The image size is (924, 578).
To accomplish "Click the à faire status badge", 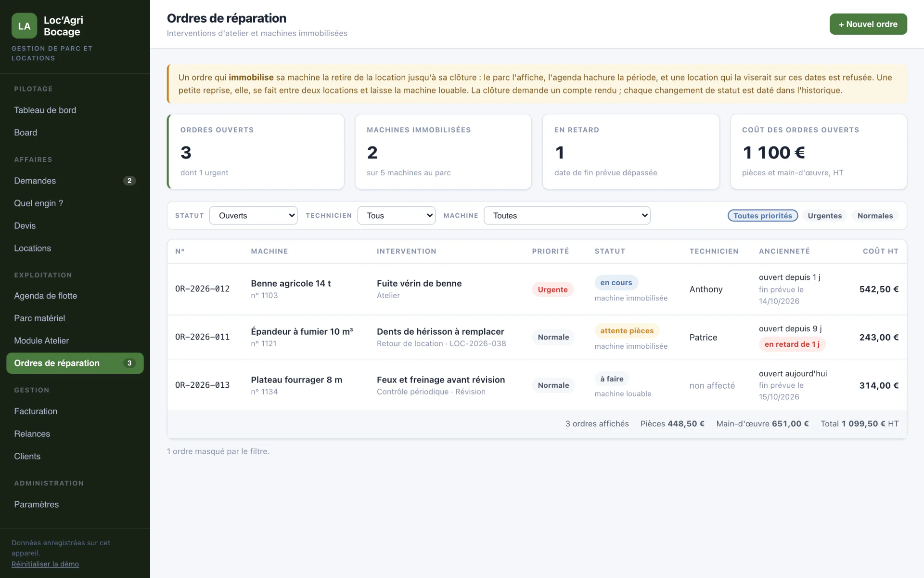I will click(612, 379).
